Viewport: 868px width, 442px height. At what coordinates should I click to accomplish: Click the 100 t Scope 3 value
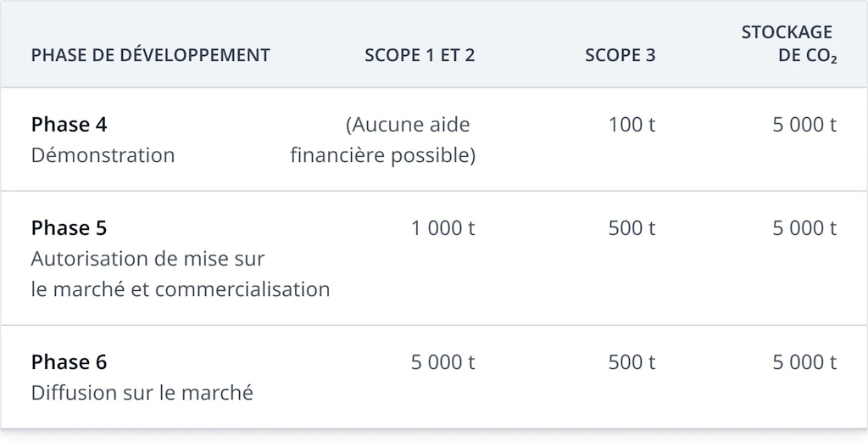pos(632,125)
